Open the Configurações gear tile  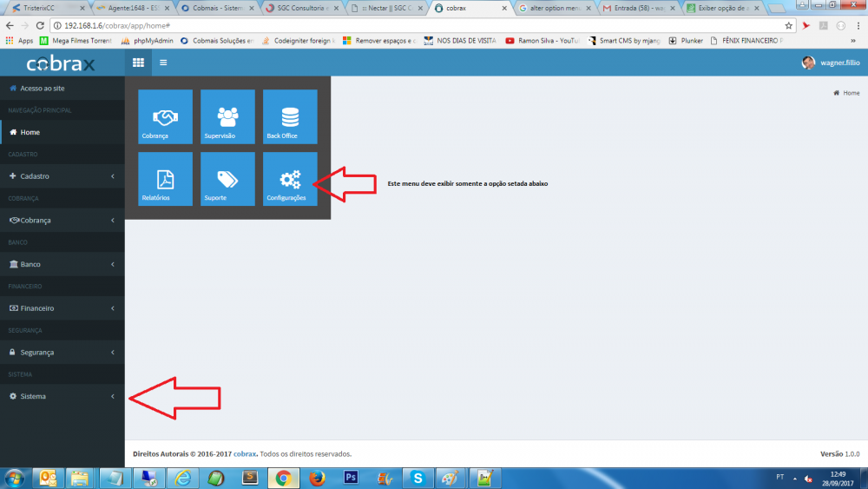click(290, 179)
